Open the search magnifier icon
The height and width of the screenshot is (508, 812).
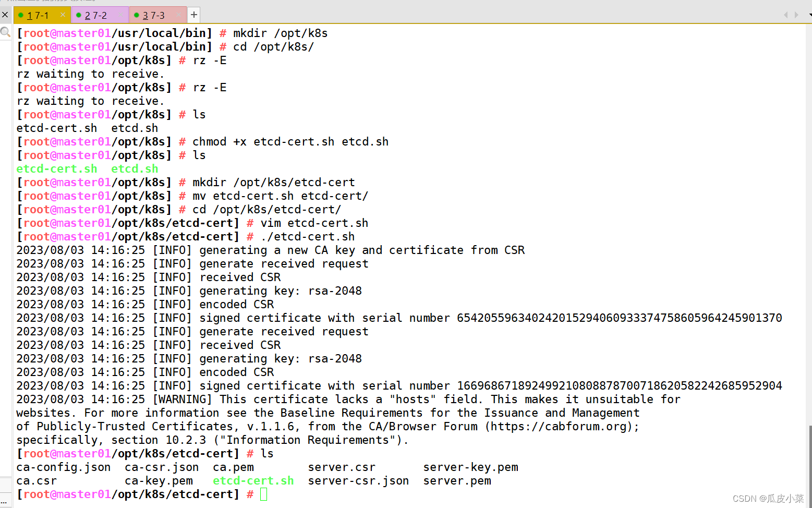click(5, 32)
